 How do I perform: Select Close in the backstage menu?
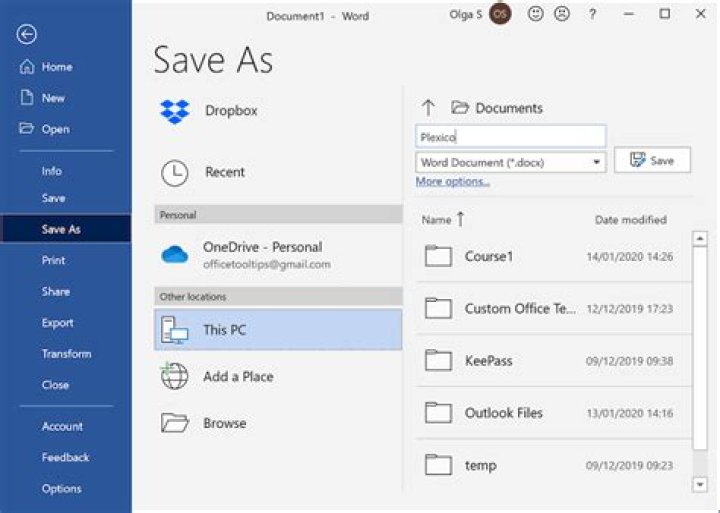[x=55, y=385]
